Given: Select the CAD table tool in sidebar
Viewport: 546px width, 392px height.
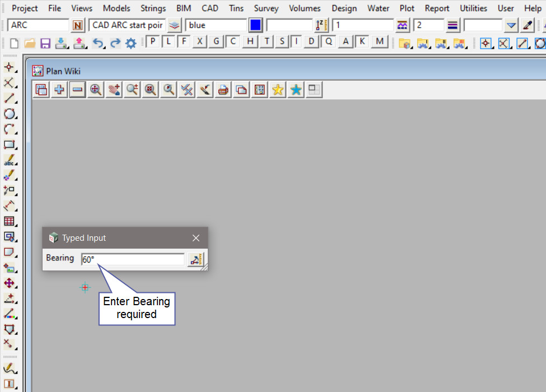Looking at the screenshot, I should click(x=9, y=221).
